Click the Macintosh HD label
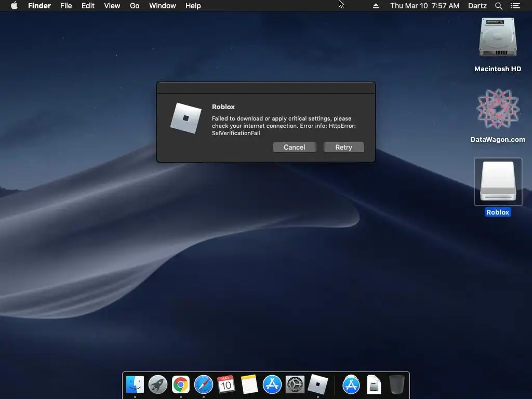Image resolution: width=532 pixels, height=399 pixels. (498, 69)
